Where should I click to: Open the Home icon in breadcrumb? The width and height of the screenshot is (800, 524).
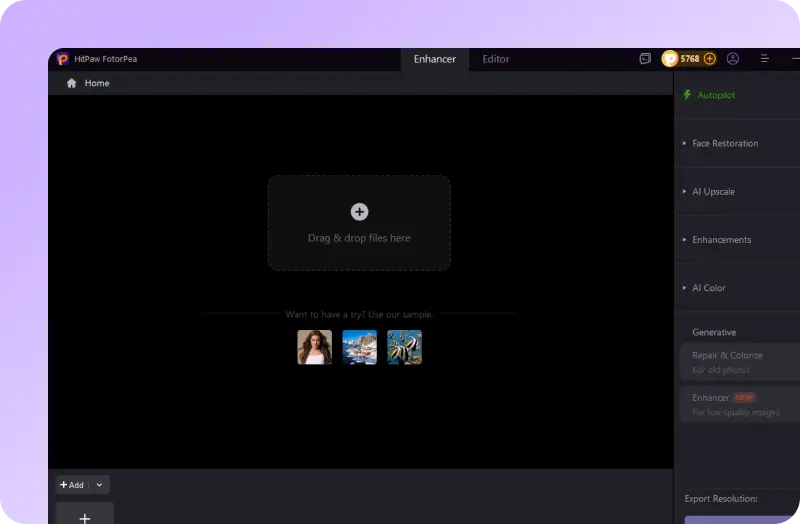71,83
